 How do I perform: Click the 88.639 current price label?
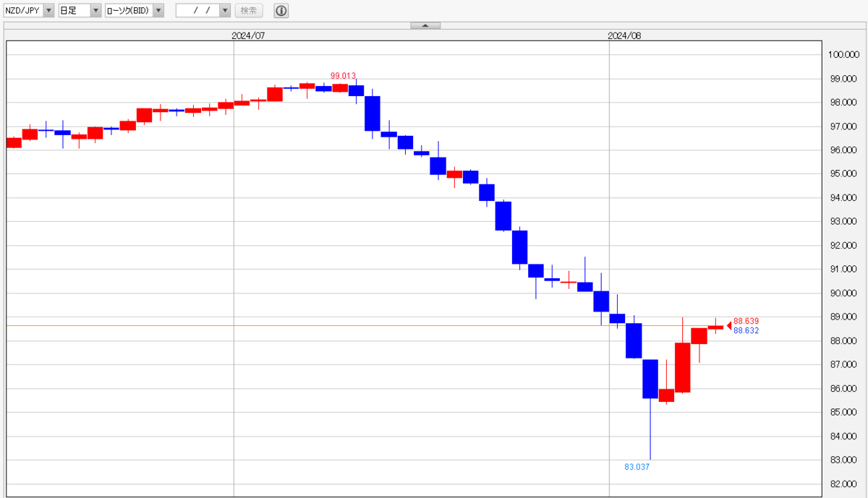pyautogui.click(x=746, y=321)
